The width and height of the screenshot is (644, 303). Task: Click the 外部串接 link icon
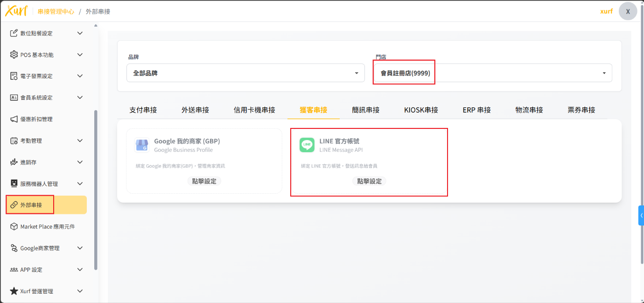(14, 205)
